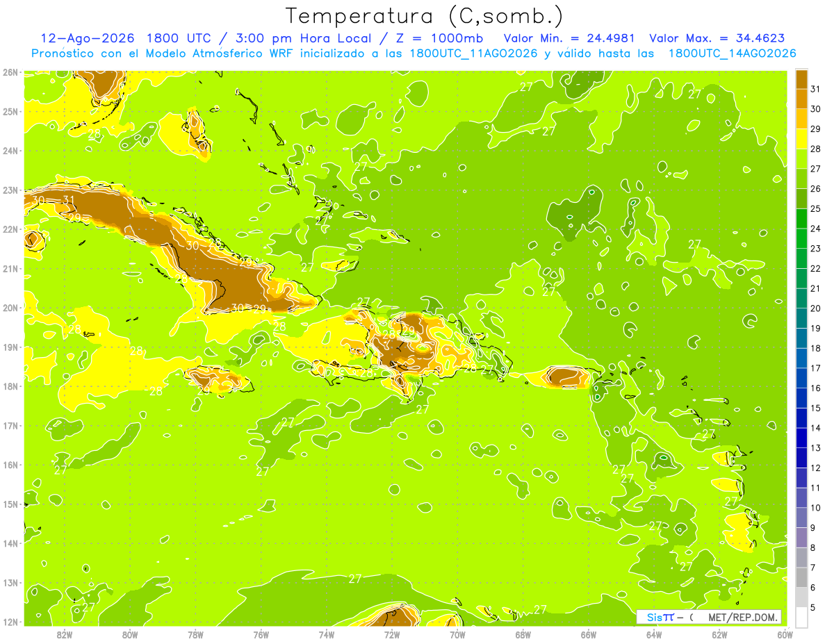
Task: Pick the legend color swatch between 19 and 20
Action: (x=801, y=317)
